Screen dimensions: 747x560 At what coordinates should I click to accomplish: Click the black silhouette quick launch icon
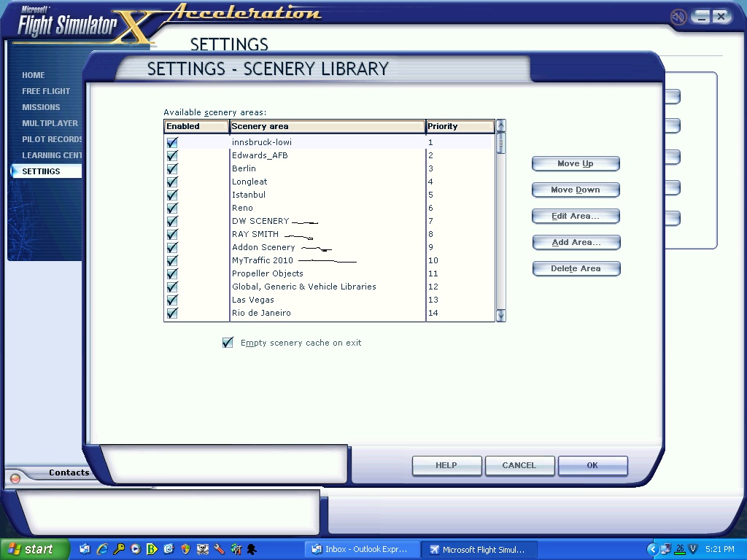[252, 549]
